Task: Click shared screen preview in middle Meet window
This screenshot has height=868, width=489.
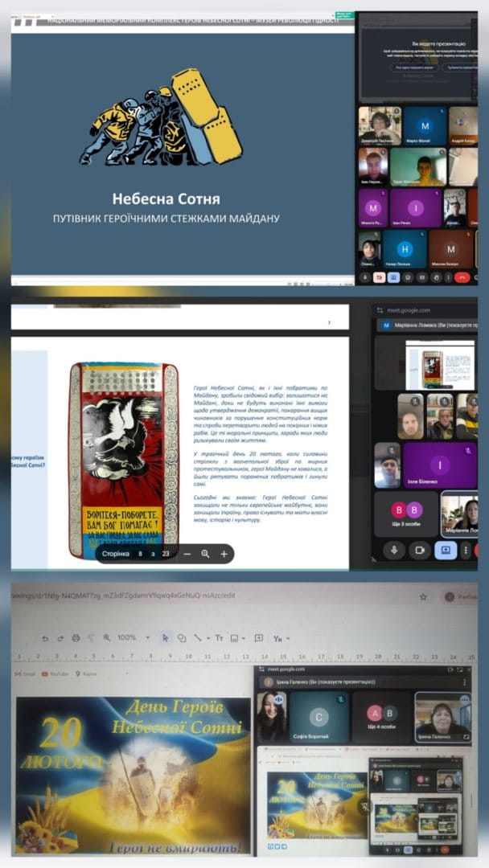Action: tap(440, 366)
